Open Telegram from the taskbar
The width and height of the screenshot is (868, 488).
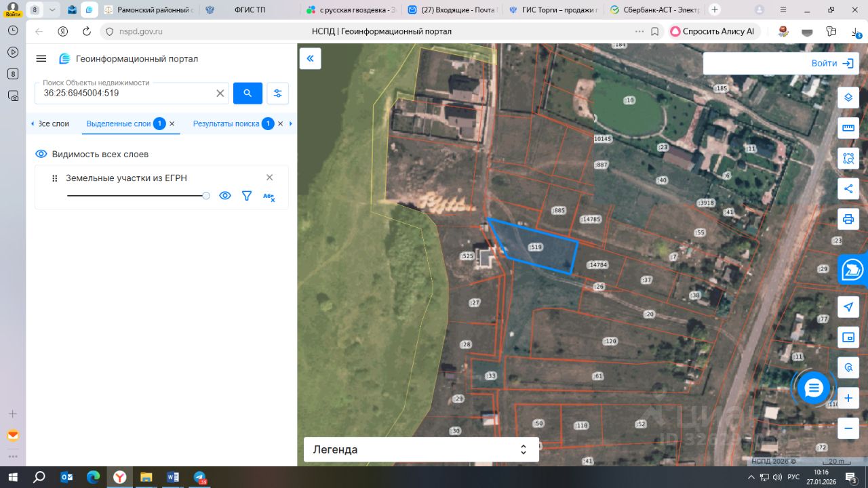[x=199, y=477]
